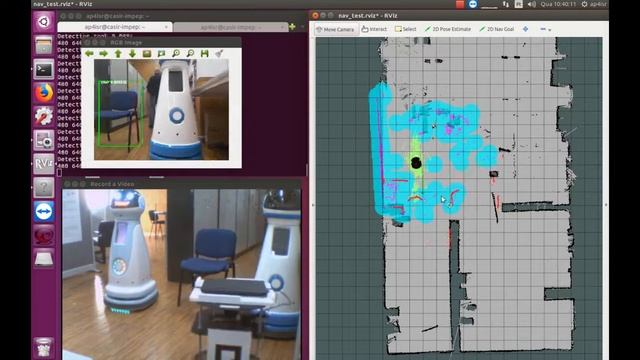Open the Files manager in the launcher
Screen dimensions: 640x360
[x=44, y=45]
